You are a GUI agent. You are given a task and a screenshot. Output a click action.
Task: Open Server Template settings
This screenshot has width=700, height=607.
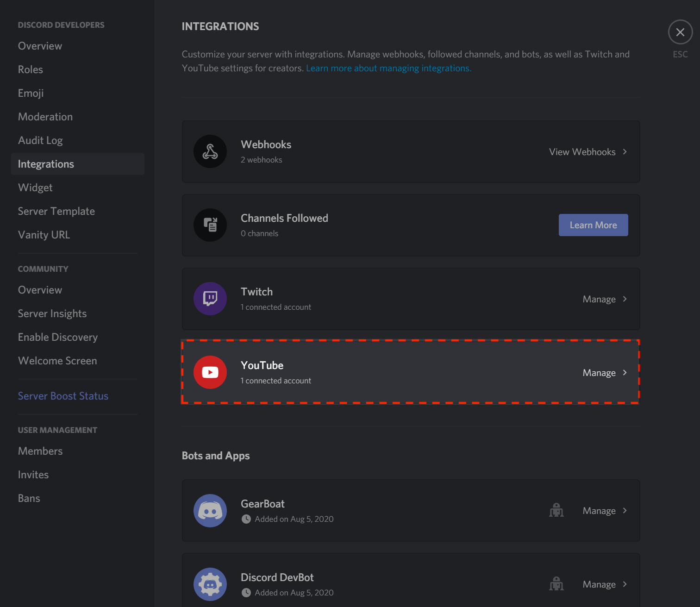tap(78, 211)
